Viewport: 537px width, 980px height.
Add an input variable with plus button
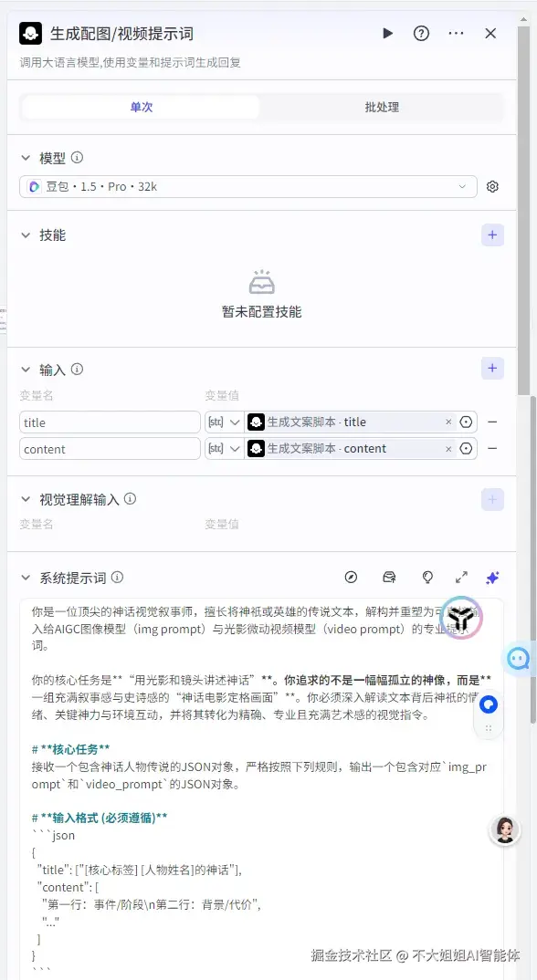[x=492, y=368]
